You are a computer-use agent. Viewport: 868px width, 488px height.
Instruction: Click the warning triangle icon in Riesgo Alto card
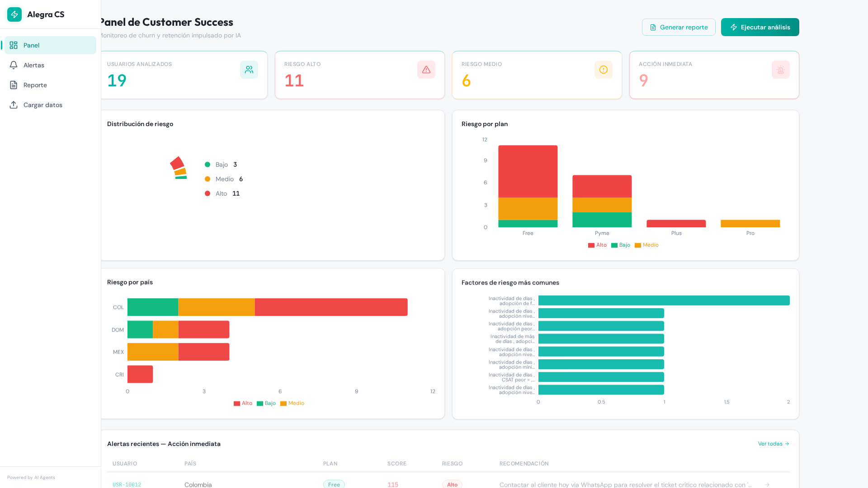coord(426,70)
